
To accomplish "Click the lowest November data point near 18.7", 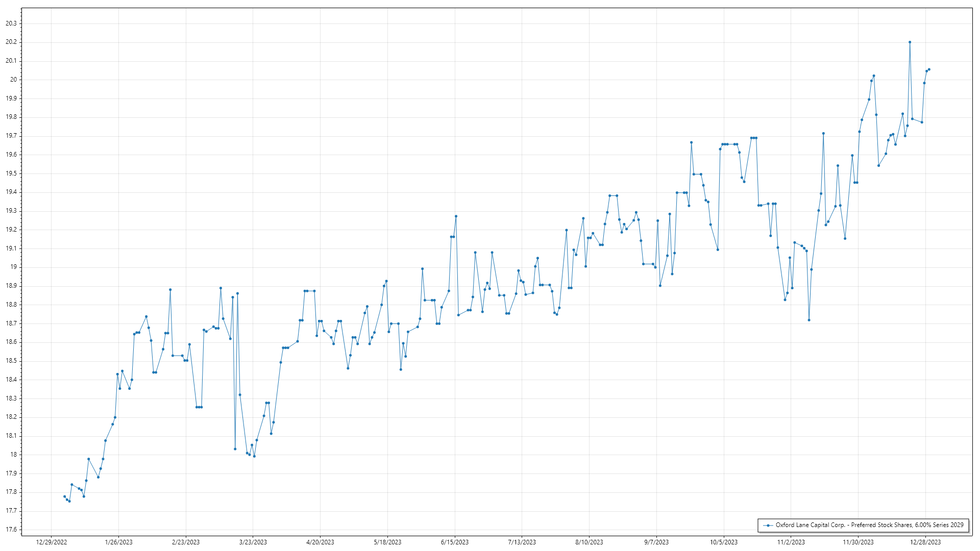I will [x=809, y=320].
